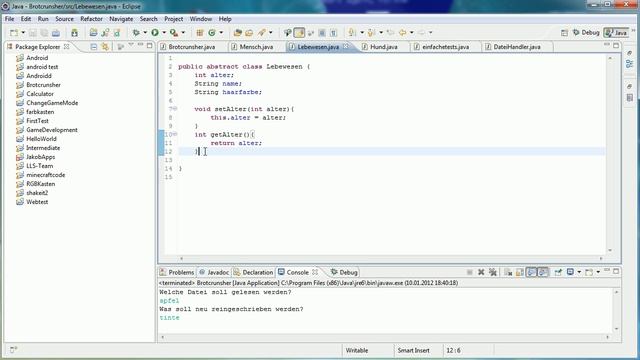Viewport: 640px width, 360px height.
Task: Switch to Brotcrunsher.java editor tab
Action: click(192, 47)
